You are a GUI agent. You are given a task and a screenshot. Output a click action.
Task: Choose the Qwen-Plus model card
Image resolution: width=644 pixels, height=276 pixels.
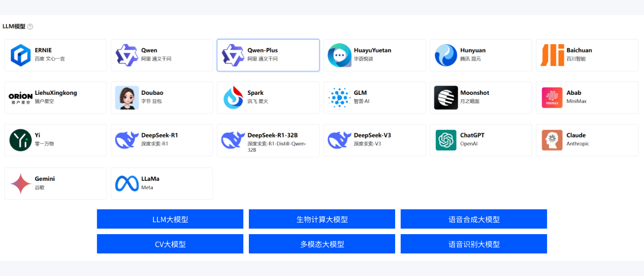(268, 55)
